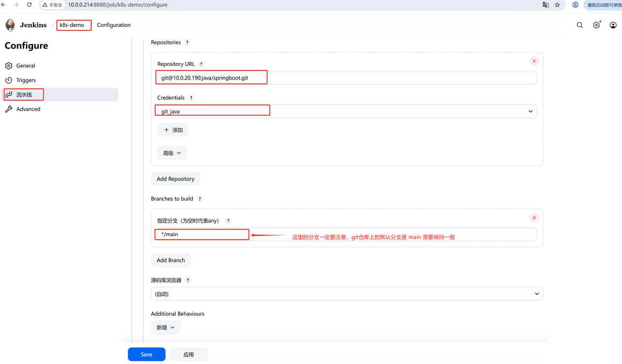Bookmark this page with star icon

557,5
